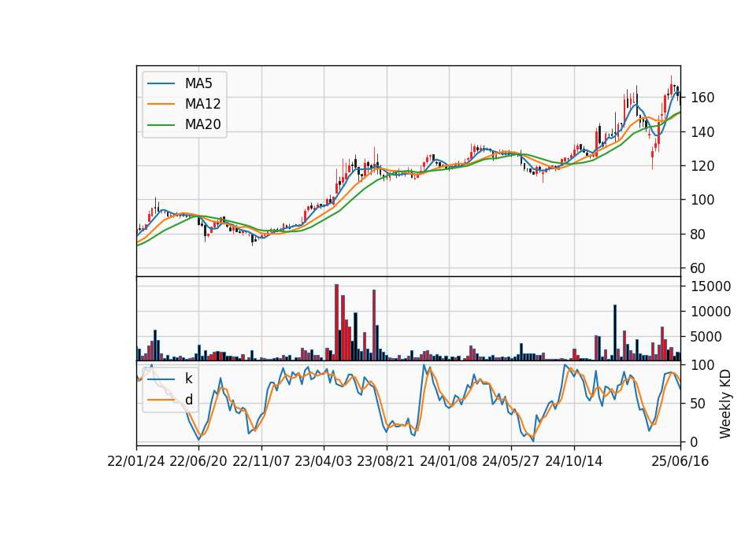756x543 pixels.
Task: Click the MA20 legend label
Action: (202, 124)
